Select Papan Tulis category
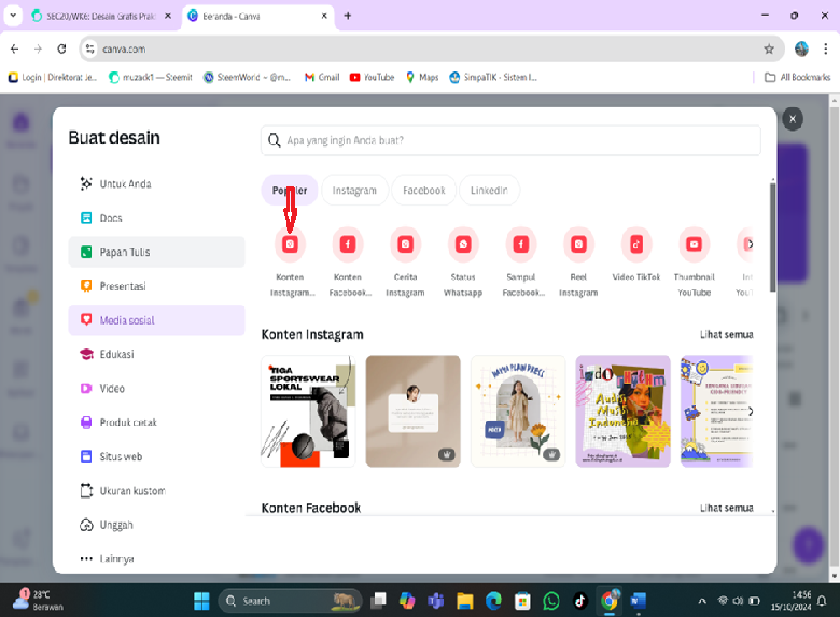This screenshot has width=840, height=617. [x=157, y=253]
